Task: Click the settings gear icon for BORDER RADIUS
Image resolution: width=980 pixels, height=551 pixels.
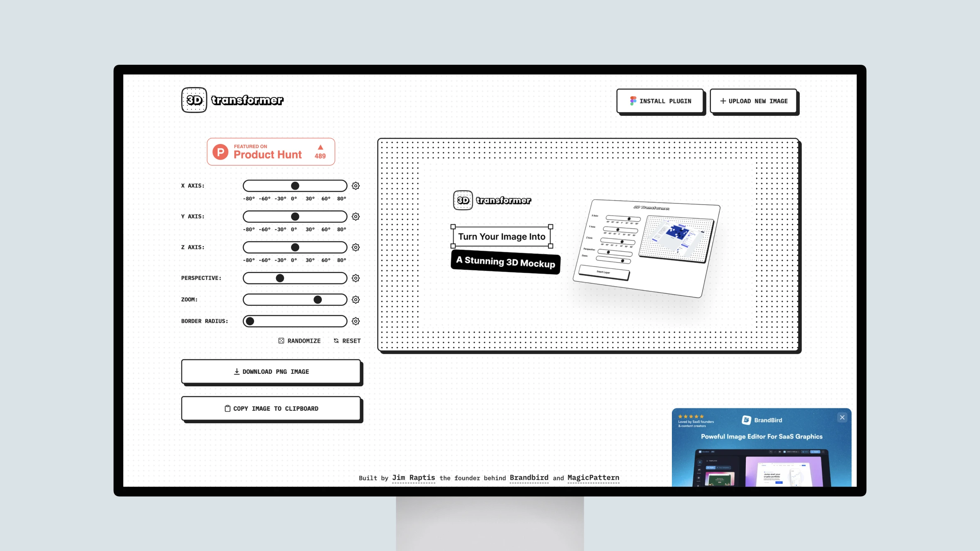Action: click(x=355, y=321)
